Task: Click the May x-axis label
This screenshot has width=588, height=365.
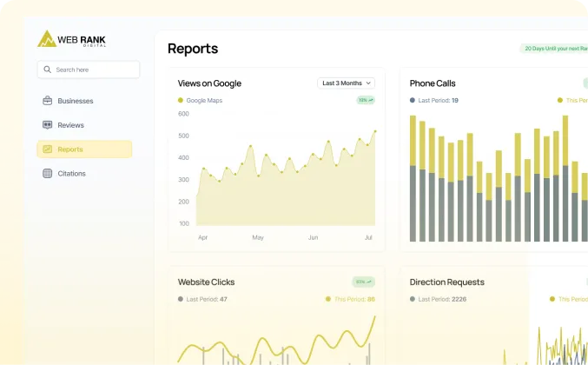Action: point(258,237)
